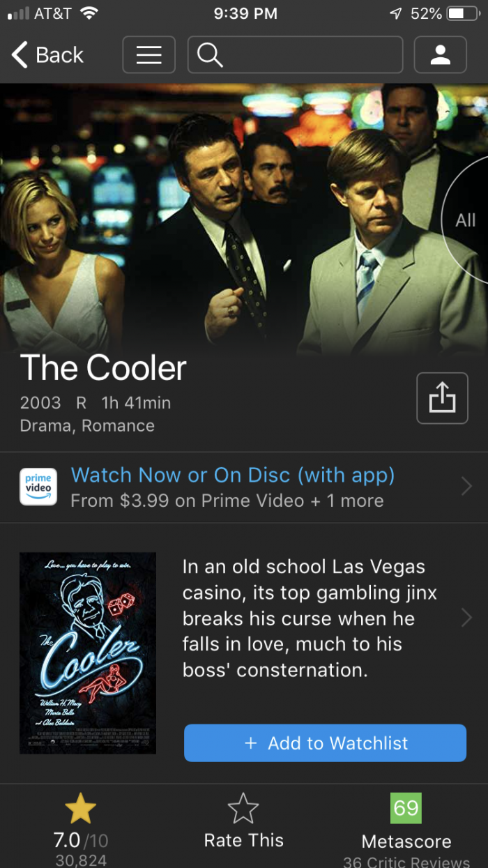The height and width of the screenshot is (868, 488).
Task: Expand the plot summary chevron
Action: (x=466, y=618)
